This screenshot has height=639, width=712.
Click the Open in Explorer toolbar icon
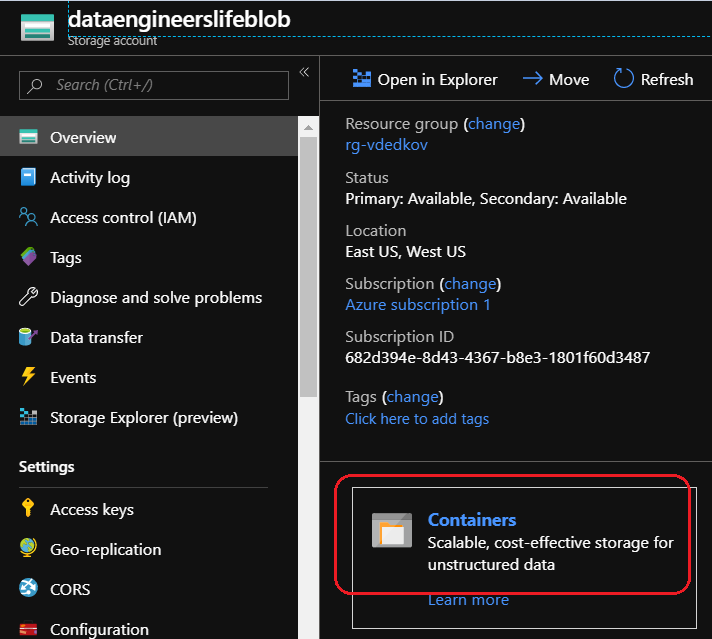(x=362, y=79)
